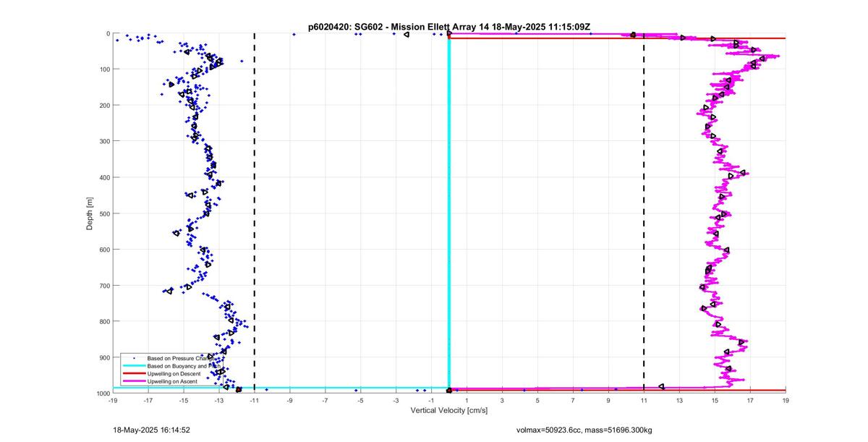Click the y-axis tick label '0'
The image size is (868, 442).
click(x=107, y=33)
